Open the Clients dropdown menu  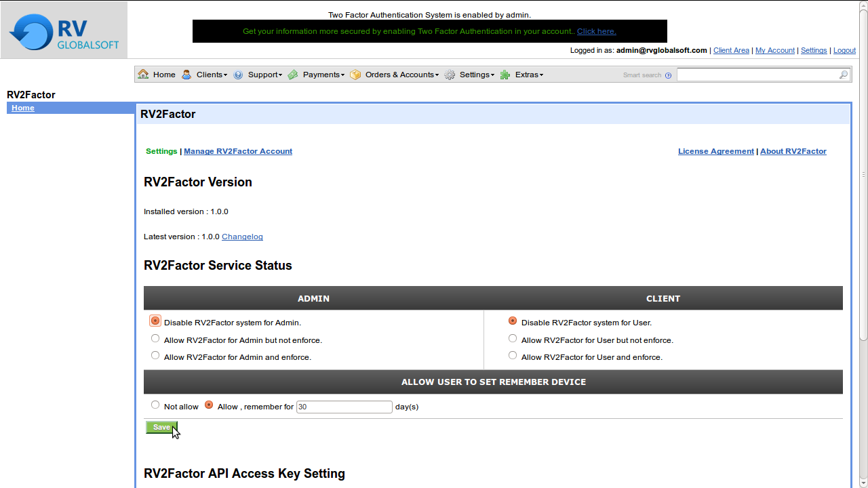click(212, 75)
